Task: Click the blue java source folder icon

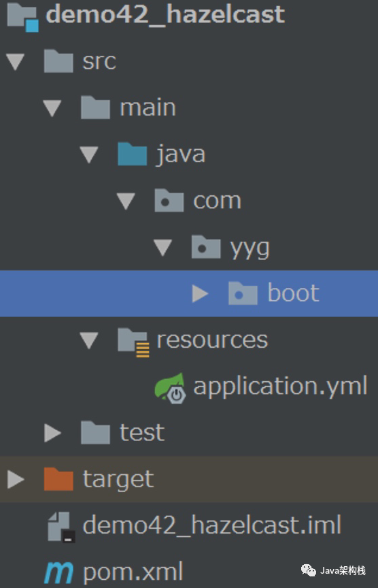Action: (132, 154)
